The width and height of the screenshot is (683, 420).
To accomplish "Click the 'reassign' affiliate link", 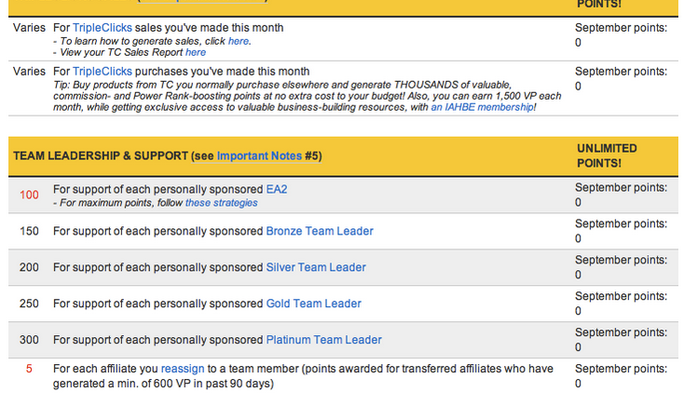I will click(x=183, y=369).
